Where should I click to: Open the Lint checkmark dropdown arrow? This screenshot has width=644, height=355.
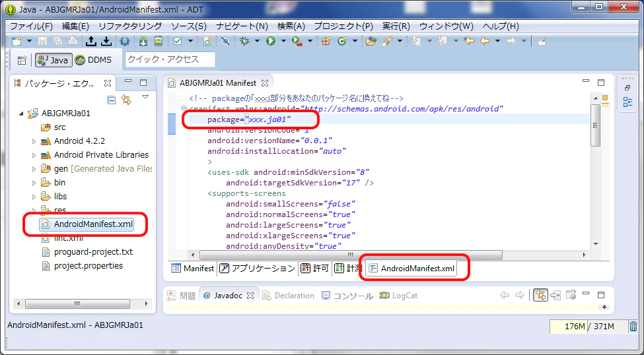190,41
